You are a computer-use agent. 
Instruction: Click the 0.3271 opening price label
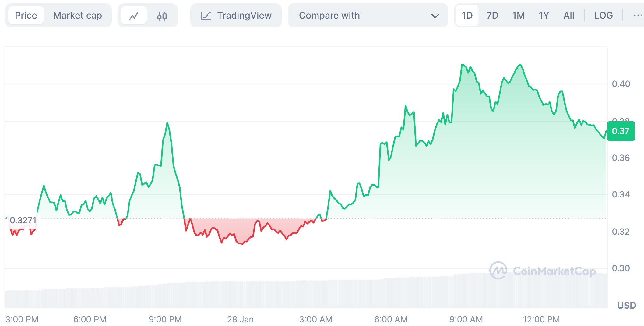23,220
